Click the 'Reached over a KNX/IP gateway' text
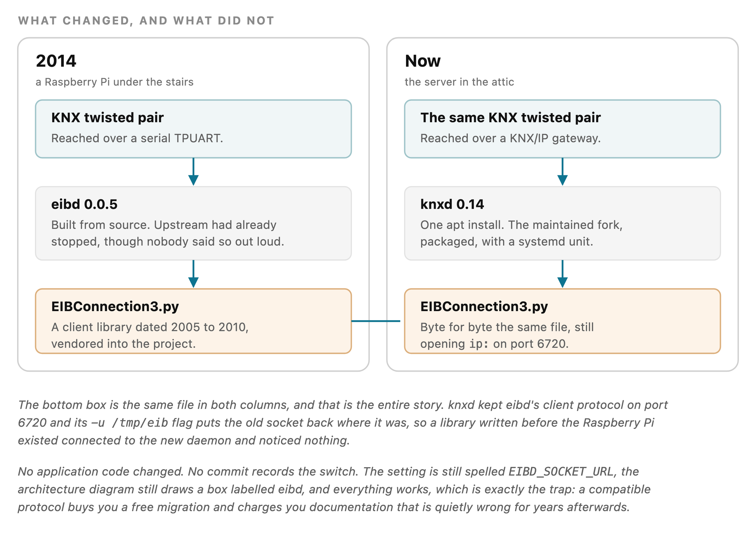The width and height of the screenshot is (756, 540). (x=510, y=138)
